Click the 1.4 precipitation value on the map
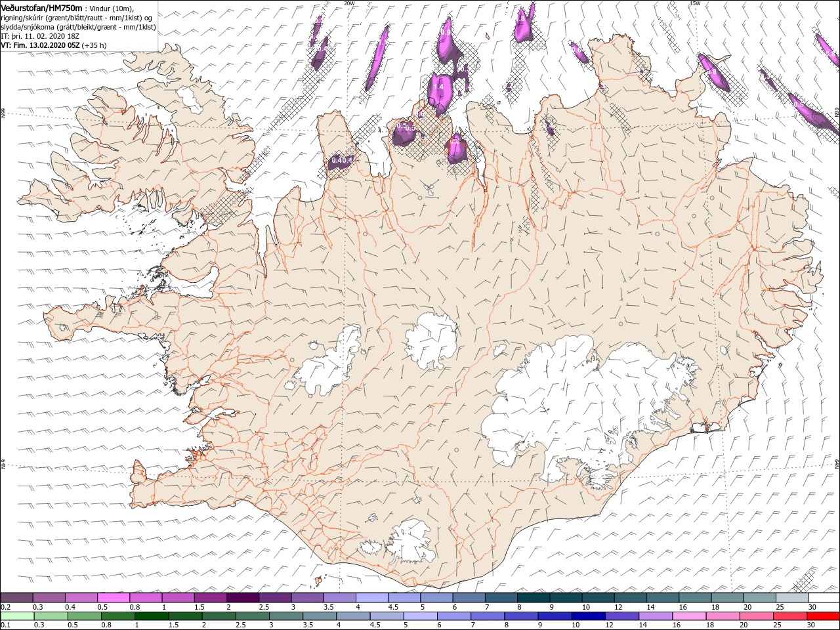 click(438, 87)
